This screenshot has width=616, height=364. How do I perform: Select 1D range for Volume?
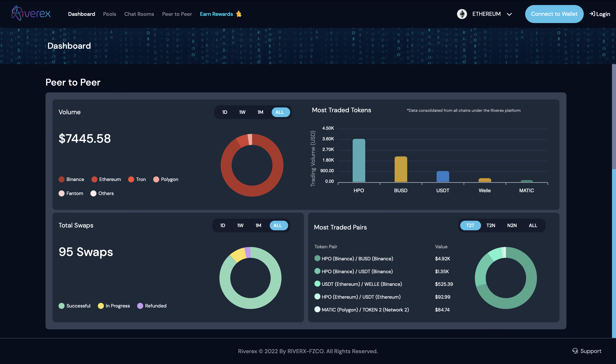click(x=224, y=112)
